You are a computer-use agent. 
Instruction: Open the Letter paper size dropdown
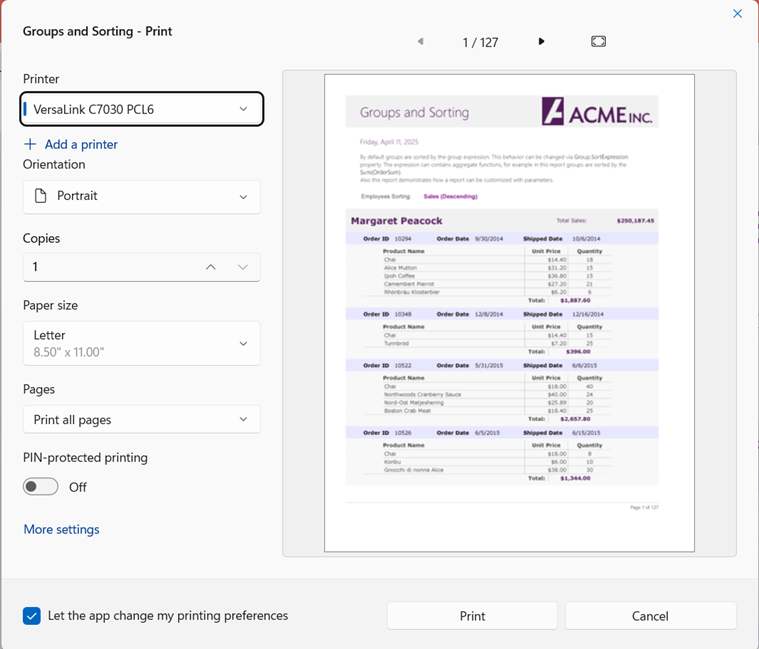(142, 343)
